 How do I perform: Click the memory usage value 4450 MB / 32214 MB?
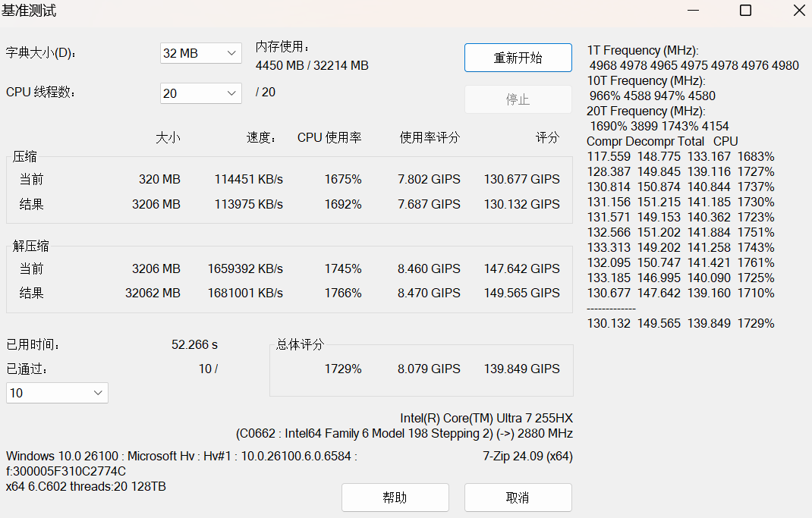(312, 66)
